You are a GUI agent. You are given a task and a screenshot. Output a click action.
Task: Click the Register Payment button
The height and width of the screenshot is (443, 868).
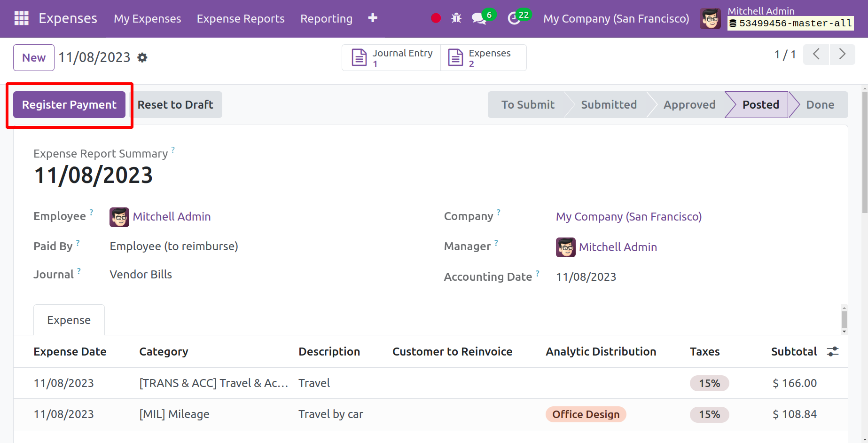click(x=69, y=104)
